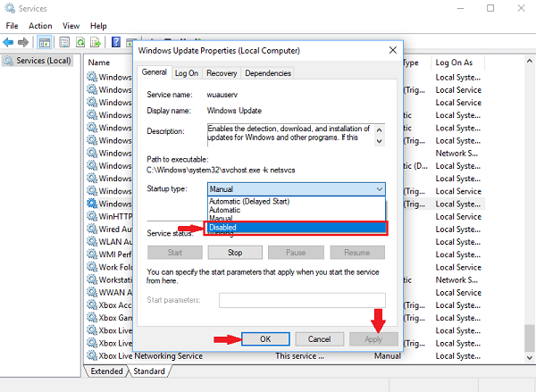Switch to the Extended view tab
Screen dimensions: 536x392
tap(105, 371)
